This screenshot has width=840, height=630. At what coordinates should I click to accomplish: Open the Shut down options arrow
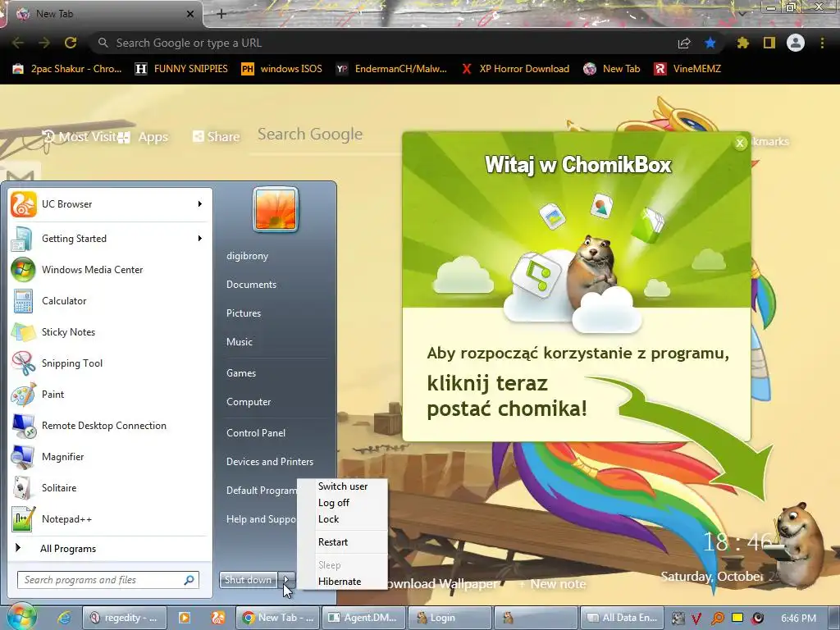286,580
